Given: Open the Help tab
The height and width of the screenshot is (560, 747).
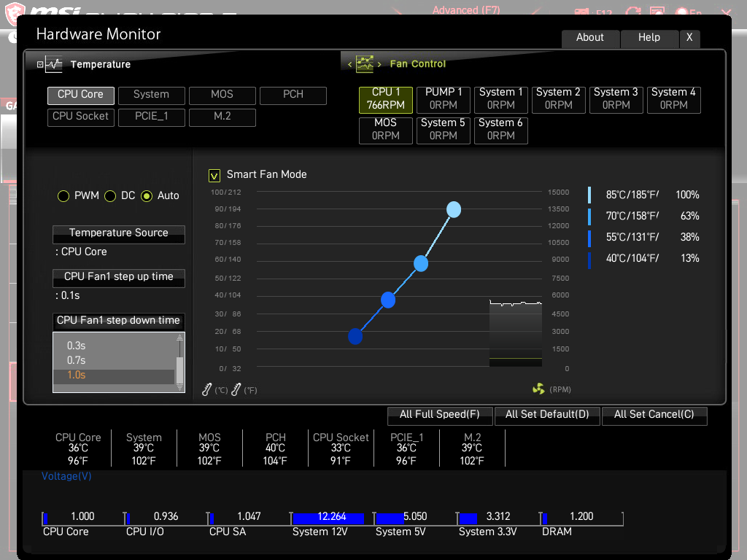Looking at the screenshot, I should click(649, 38).
